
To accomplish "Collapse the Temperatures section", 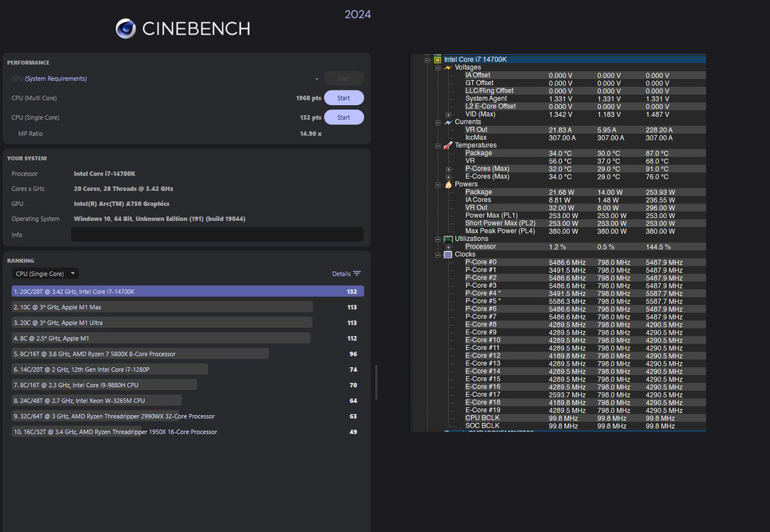I will (x=437, y=146).
